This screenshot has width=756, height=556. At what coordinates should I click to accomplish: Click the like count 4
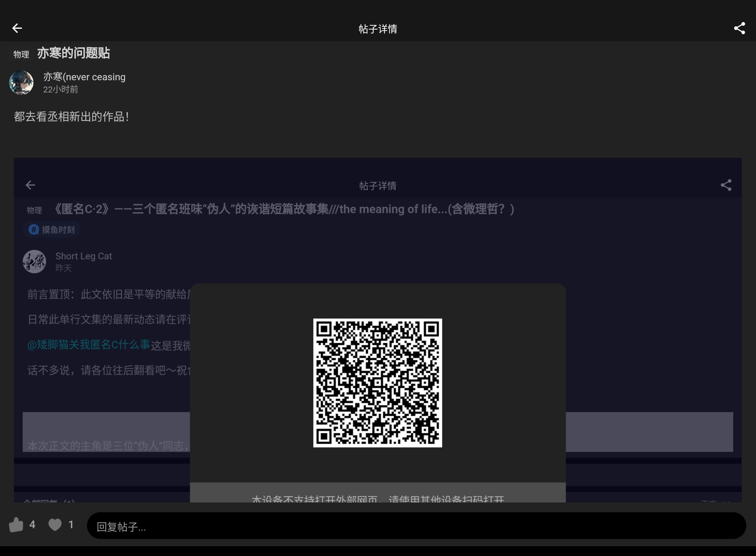pyautogui.click(x=32, y=525)
